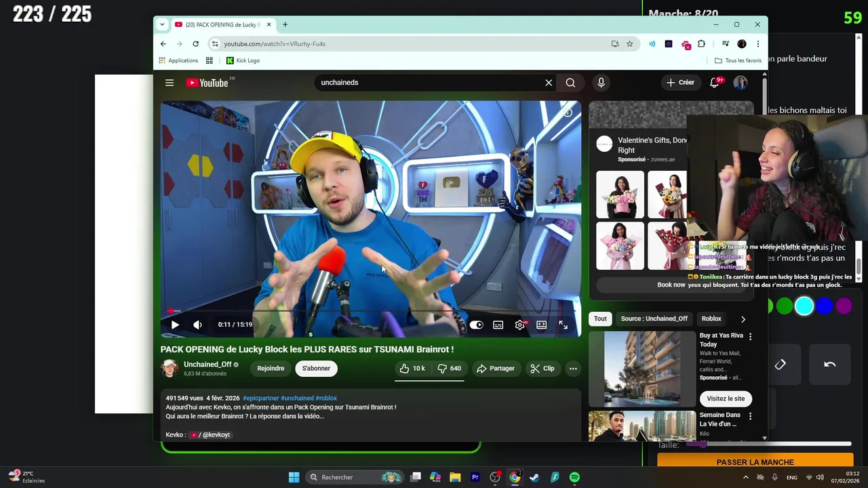The image size is (868, 488).
Task: Open the YouTube account avatar menu
Action: tap(740, 83)
